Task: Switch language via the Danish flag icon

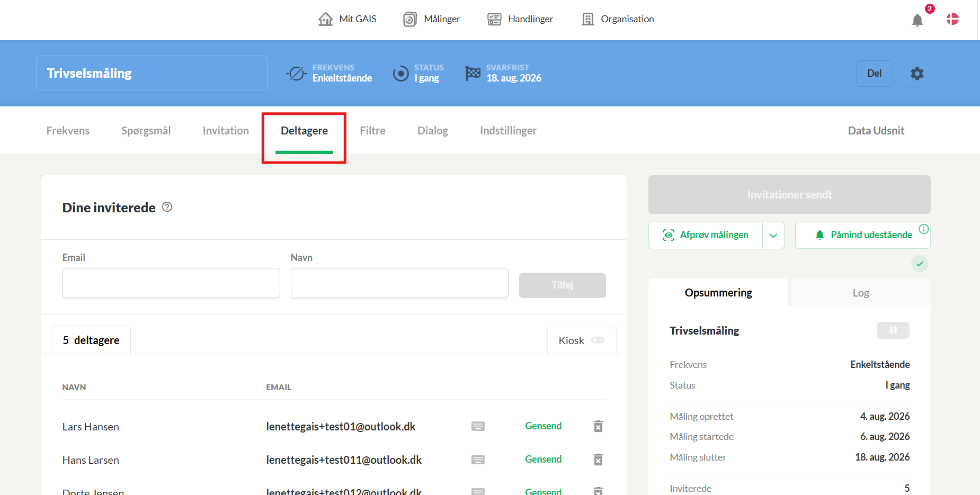Action: tap(952, 19)
